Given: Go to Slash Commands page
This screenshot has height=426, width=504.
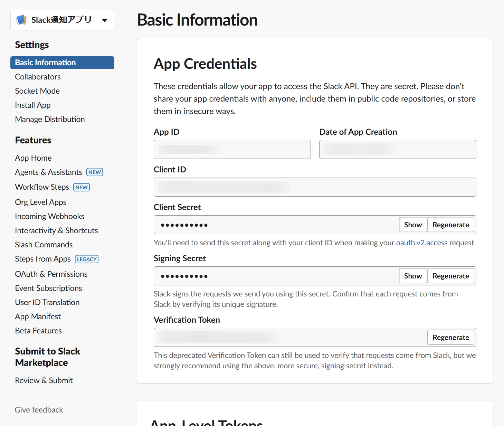Looking at the screenshot, I should click(44, 245).
